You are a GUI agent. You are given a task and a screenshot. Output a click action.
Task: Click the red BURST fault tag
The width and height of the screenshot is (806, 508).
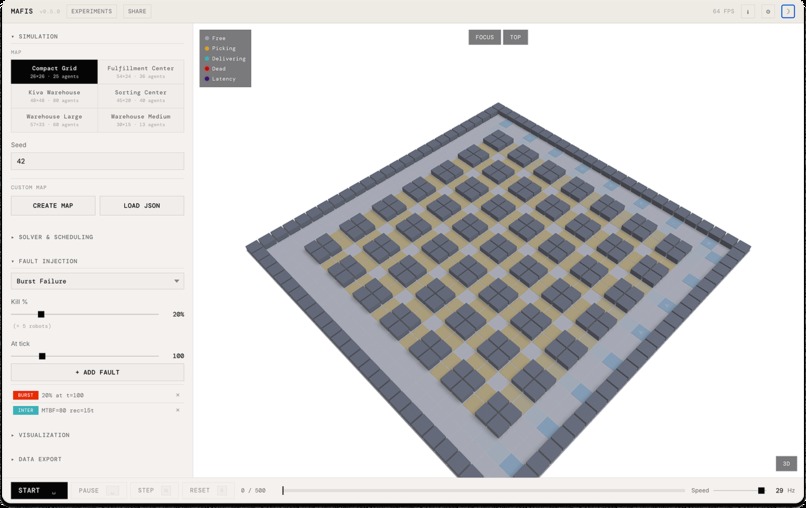click(x=26, y=395)
